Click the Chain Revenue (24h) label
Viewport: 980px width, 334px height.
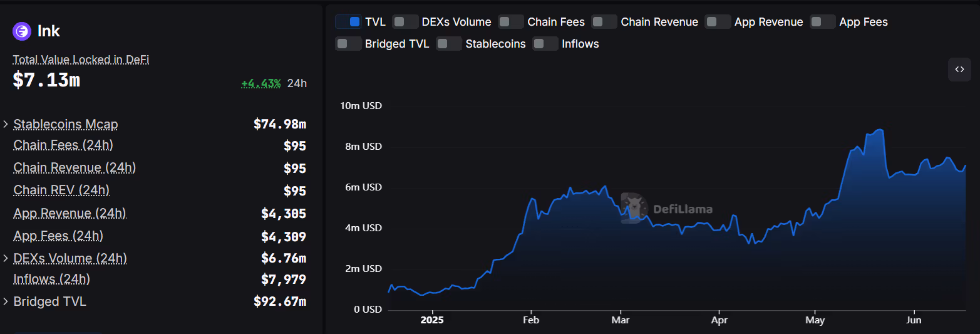[75, 168]
